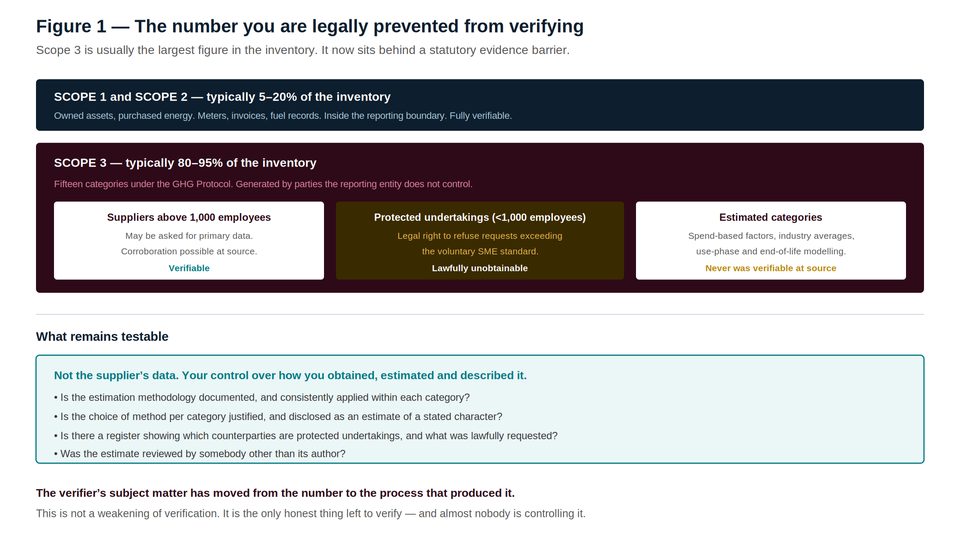Click the Figure 1 main title

tap(310, 26)
